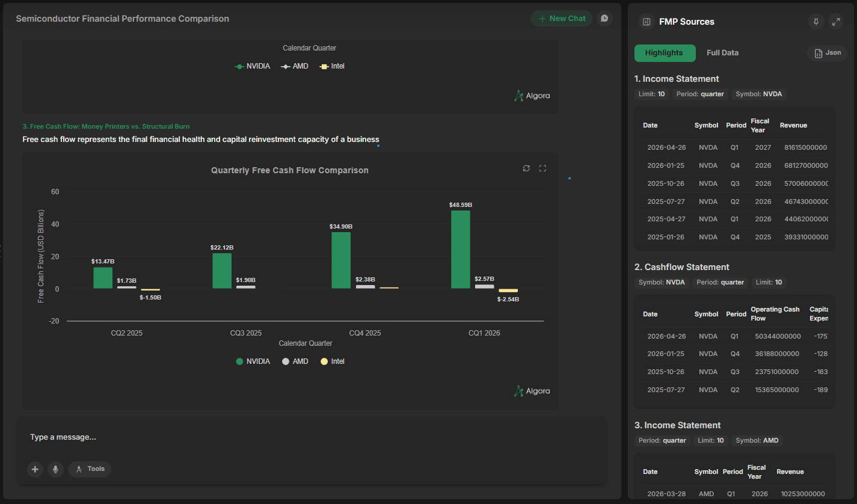Refresh the Quarterly Free Cash Flow chart
The height and width of the screenshot is (504, 857).
[527, 168]
